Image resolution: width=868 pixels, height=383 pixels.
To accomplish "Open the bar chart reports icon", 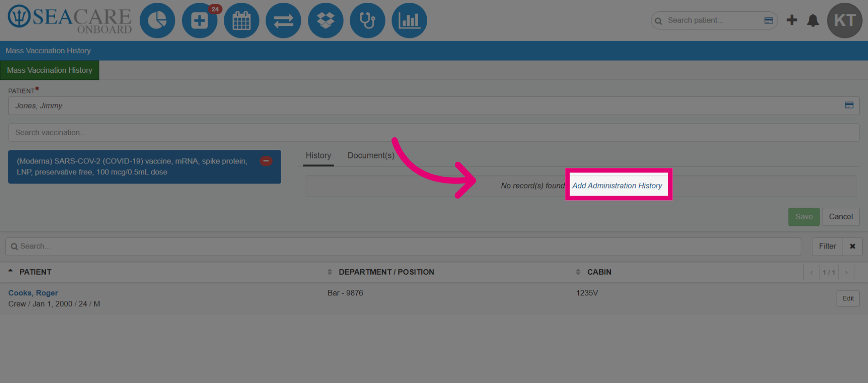I will (409, 20).
